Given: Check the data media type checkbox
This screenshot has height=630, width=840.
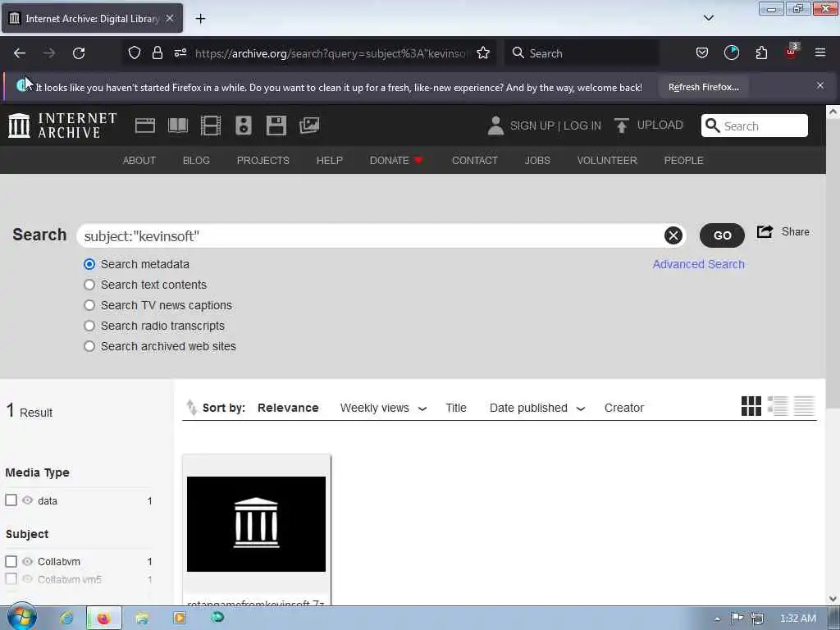Looking at the screenshot, I should 11,500.
